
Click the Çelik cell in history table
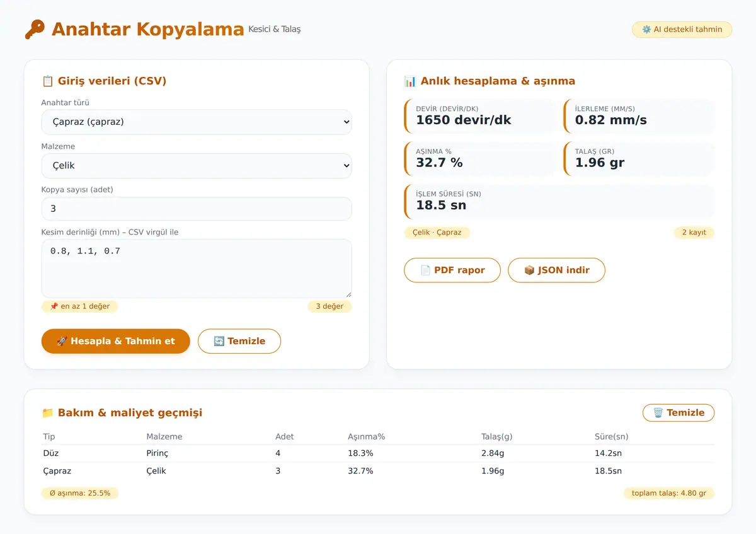click(x=156, y=471)
